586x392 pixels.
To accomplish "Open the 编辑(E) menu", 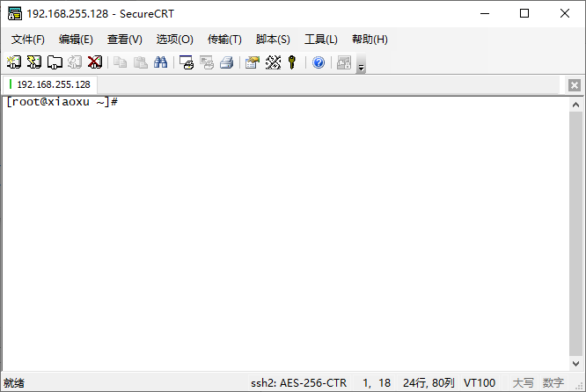I will tap(76, 40).
